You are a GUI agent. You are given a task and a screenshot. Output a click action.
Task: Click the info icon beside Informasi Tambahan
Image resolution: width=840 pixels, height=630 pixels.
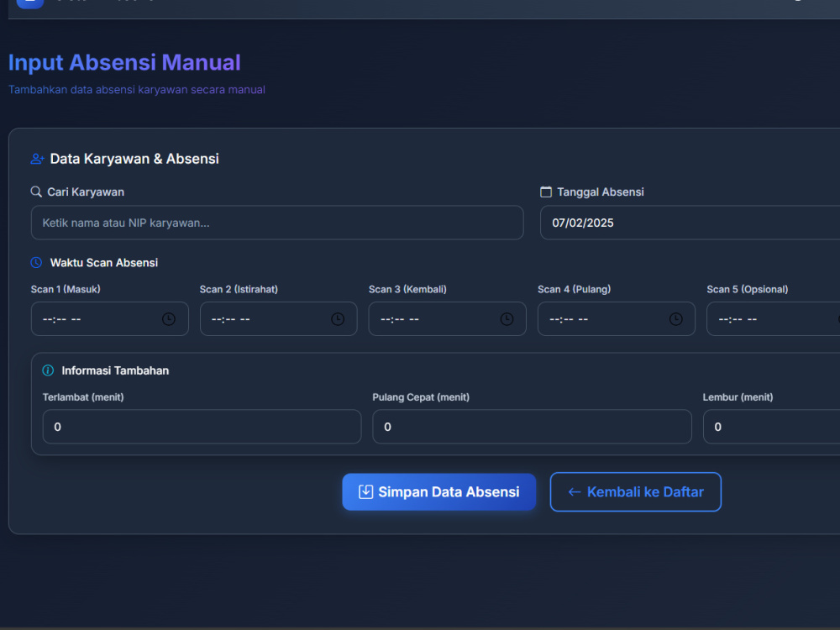click(x=48, y=370)
